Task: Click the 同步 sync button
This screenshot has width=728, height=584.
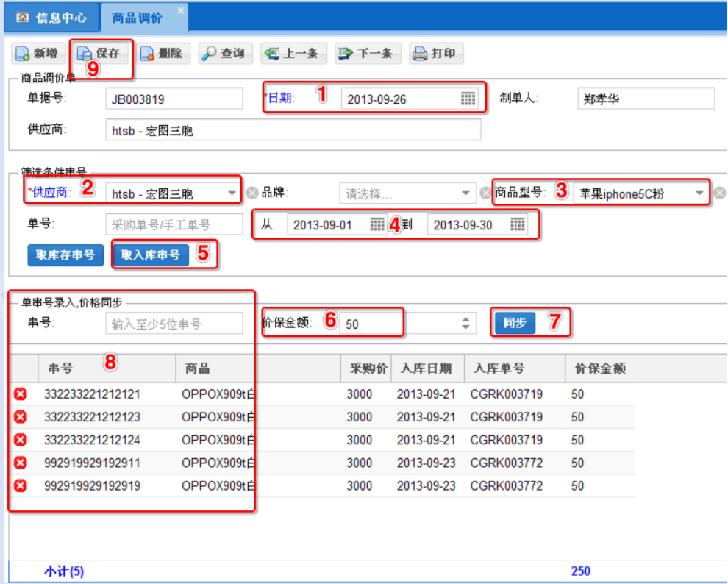Action: pyautogui.click(x=515, y=323)
